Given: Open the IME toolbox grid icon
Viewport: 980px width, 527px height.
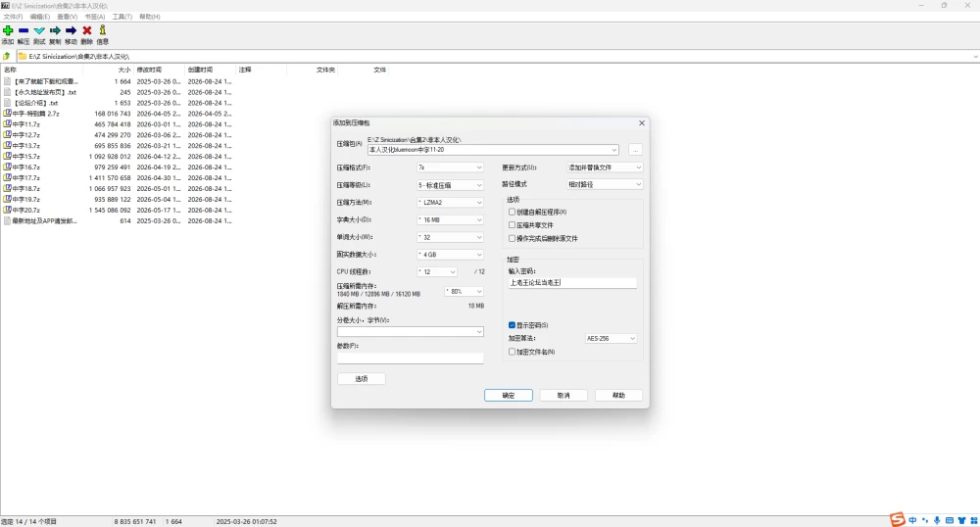Looking at the screenshot, I should [974, 520].
